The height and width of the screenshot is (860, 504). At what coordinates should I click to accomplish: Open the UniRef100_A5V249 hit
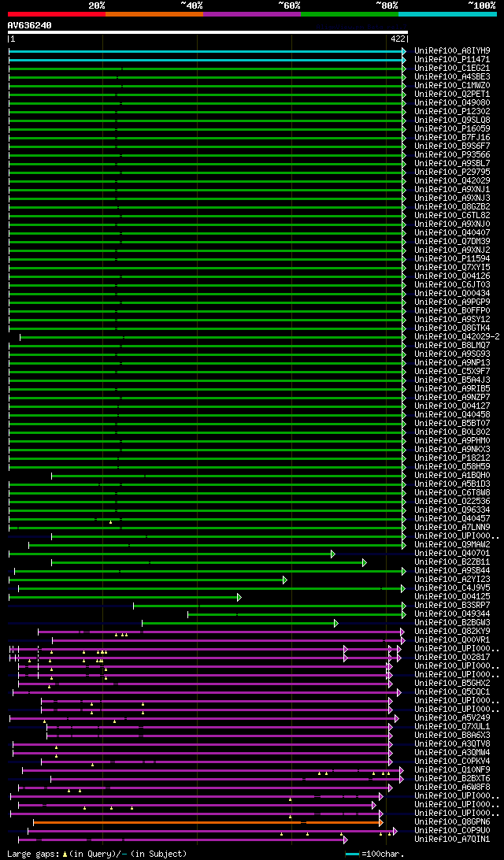[x=453, y=717]
